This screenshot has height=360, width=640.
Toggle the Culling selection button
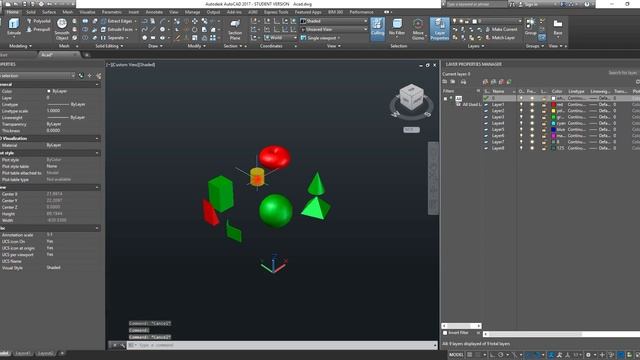(x=378, y=29)
